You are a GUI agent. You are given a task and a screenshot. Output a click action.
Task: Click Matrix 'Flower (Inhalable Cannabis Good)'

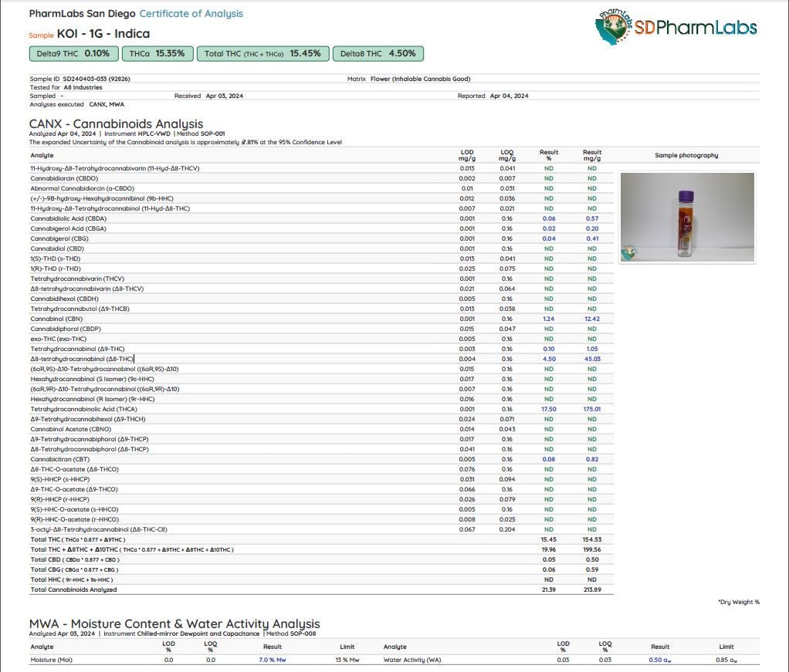point(420,79)
